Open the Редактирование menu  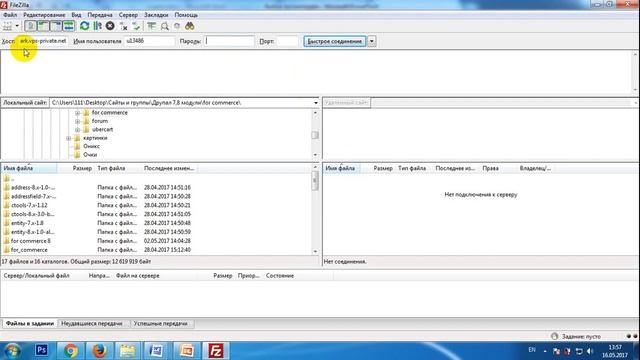pyautogui.click(x=44, y=15)
